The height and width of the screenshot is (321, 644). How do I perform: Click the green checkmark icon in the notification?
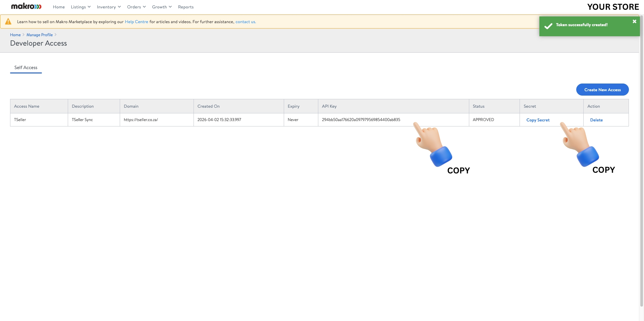[x=549, y=25]
